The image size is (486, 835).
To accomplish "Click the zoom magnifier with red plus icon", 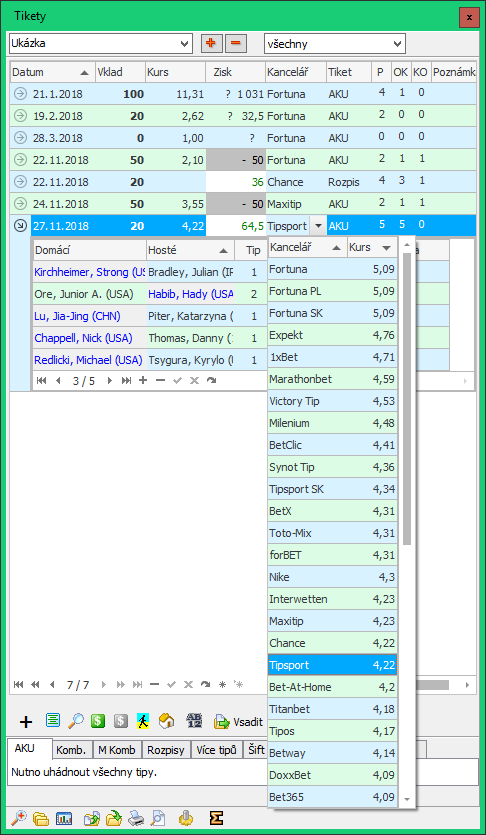I will click(x=18, y=817).
